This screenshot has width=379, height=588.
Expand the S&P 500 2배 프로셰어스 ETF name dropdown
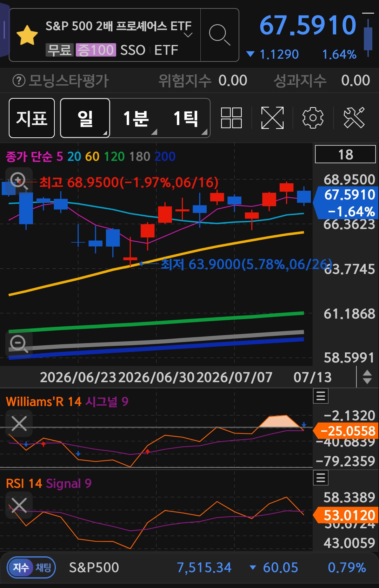(188, 35)
